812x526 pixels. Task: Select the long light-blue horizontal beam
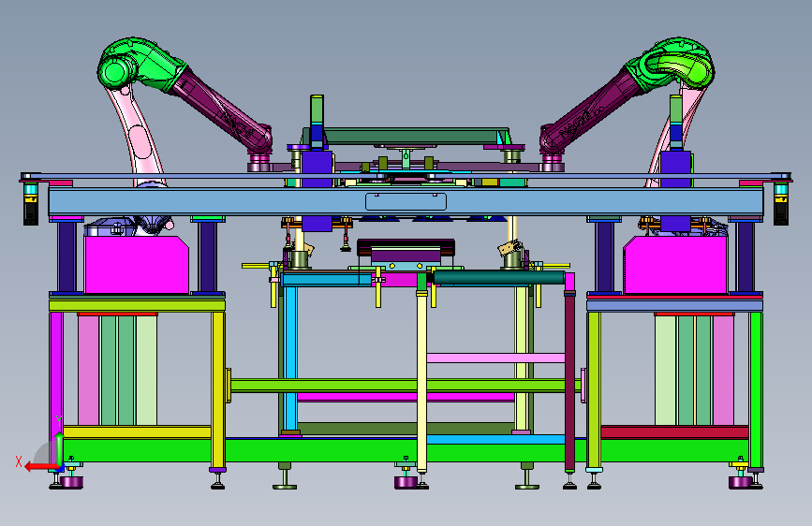(x=406, y=202)
